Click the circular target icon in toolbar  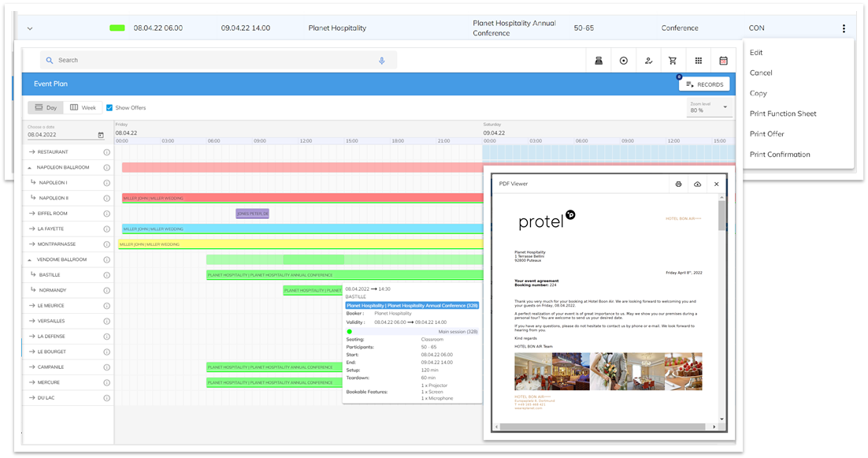click(x=623, y=61)
